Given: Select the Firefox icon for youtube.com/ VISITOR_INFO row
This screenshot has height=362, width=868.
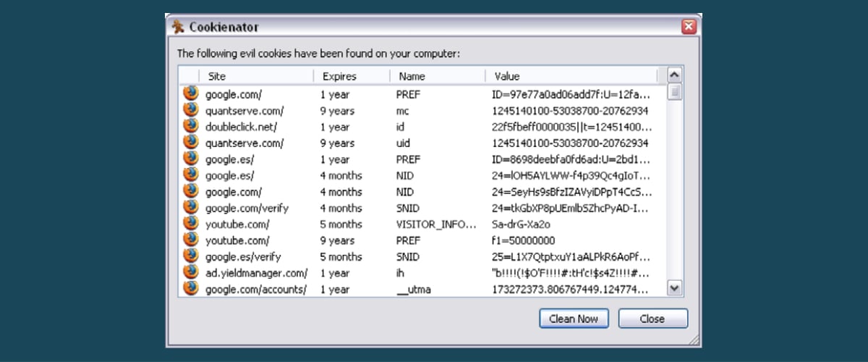Looking at the screenshot, I should click(x=190, y=223).
